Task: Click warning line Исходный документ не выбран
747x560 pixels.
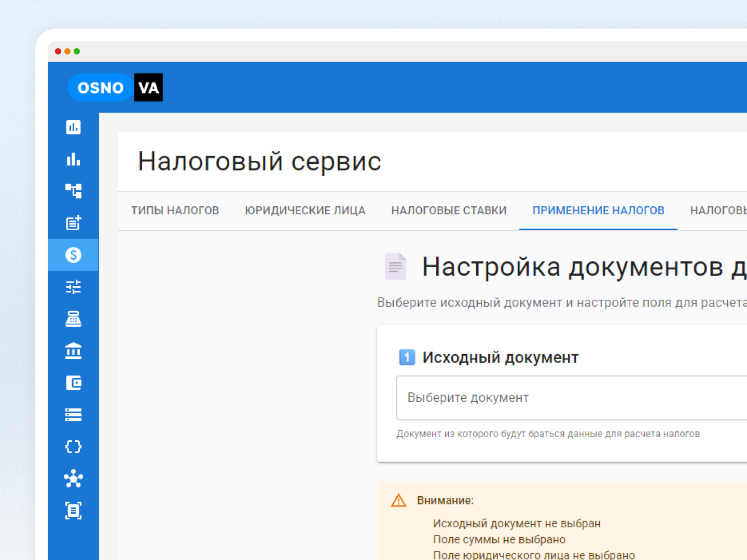Action: click(517, 524)
